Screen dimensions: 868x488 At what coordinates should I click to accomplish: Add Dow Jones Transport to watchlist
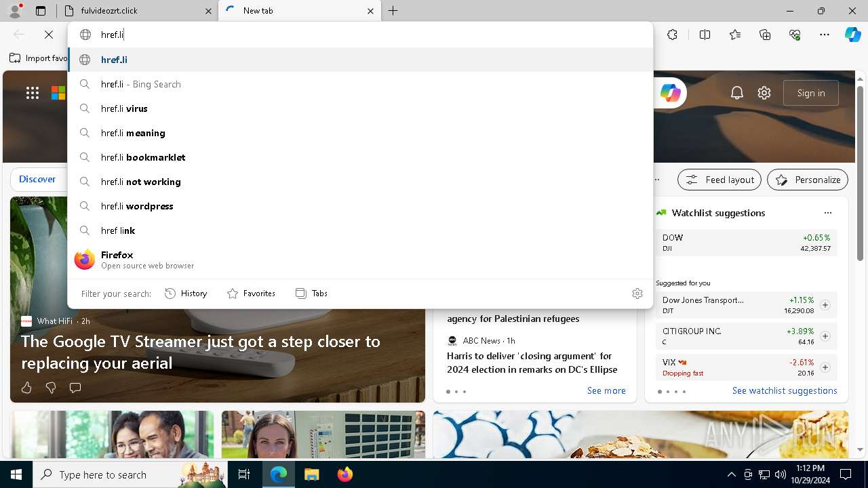click(825, 305)
